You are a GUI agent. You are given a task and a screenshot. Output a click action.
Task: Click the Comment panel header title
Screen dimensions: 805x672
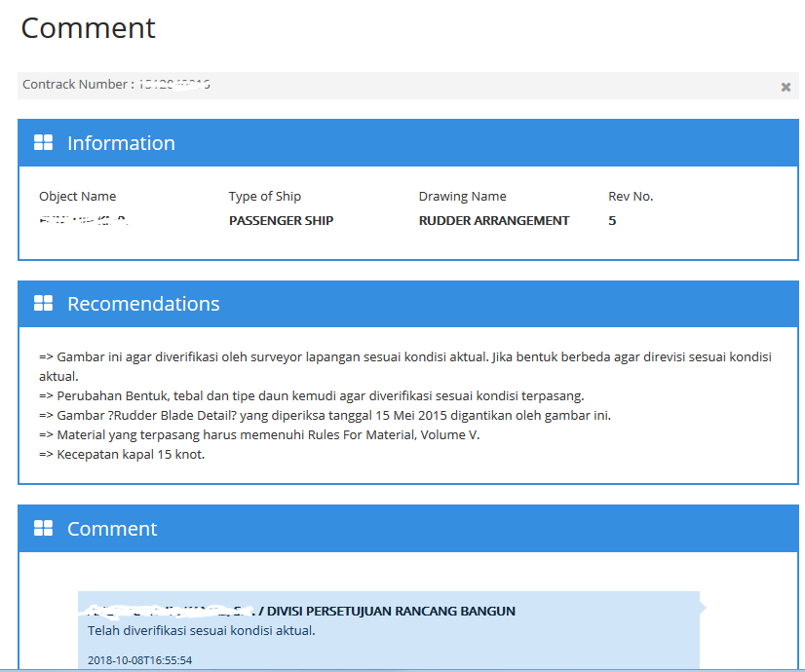[112, 529]
